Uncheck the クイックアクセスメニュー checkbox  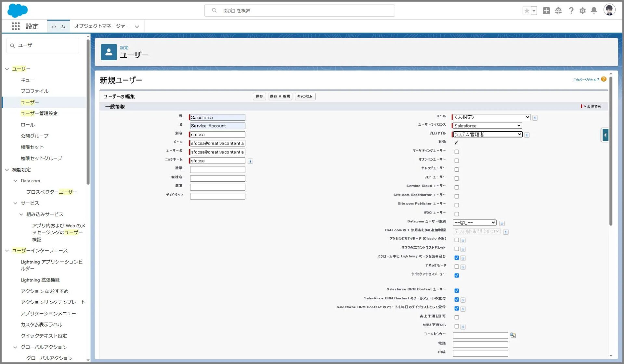pyautogui.click(x=457, y=275)
